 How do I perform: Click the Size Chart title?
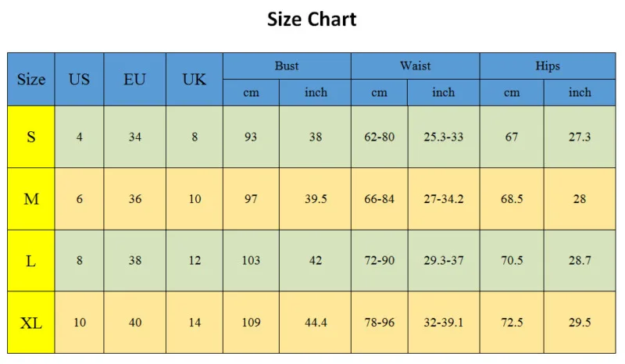coord(312,20)
